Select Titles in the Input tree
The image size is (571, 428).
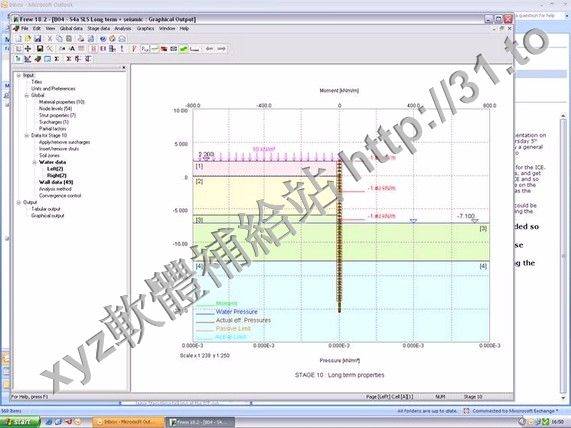[36, 82]
